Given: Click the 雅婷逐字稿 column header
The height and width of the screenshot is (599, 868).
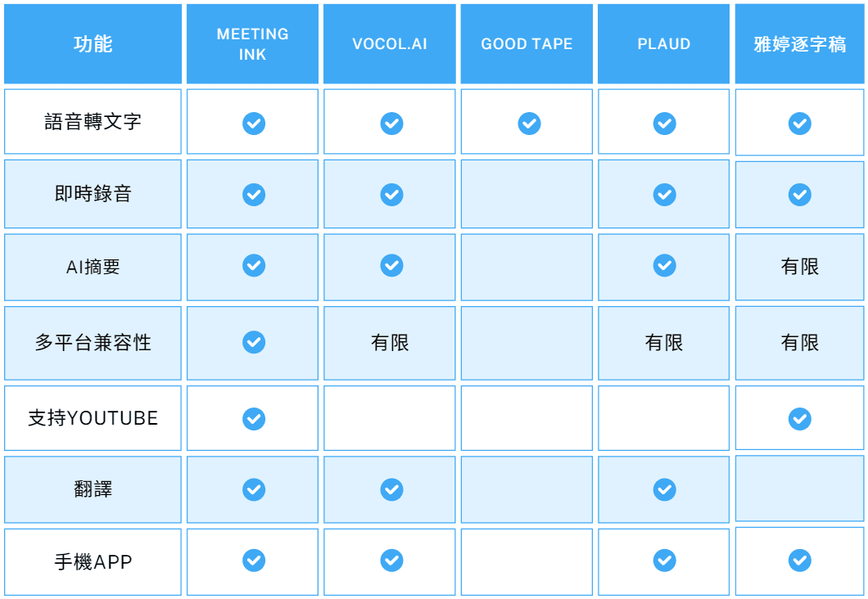Looking at the screenshot, I should point(799,44).
